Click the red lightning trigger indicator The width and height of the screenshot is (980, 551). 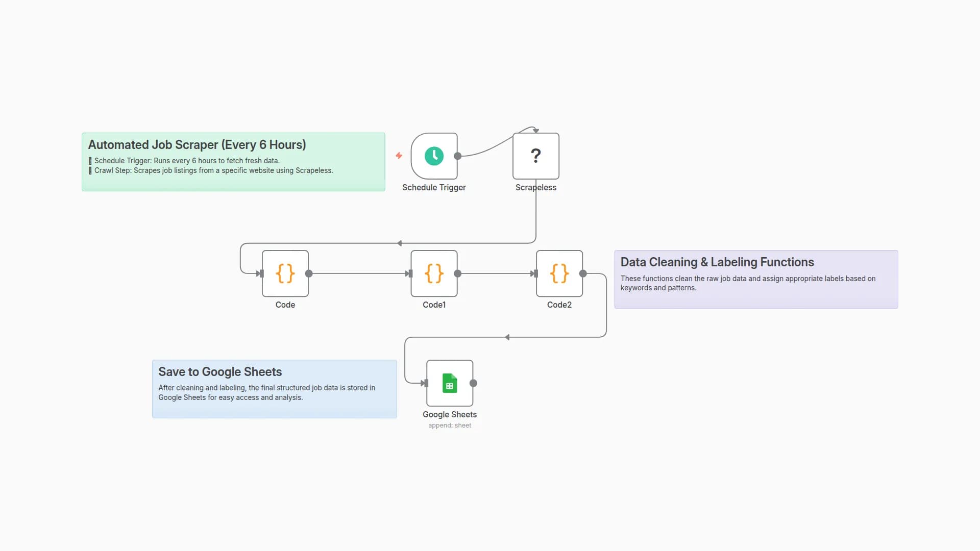pyautogui.click(x=399, y=156)
